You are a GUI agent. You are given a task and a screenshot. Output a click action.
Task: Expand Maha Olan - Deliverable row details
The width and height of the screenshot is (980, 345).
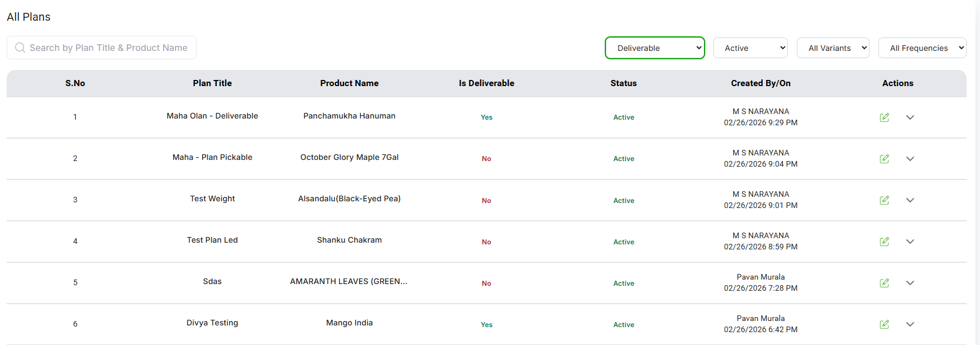[910, 117]
